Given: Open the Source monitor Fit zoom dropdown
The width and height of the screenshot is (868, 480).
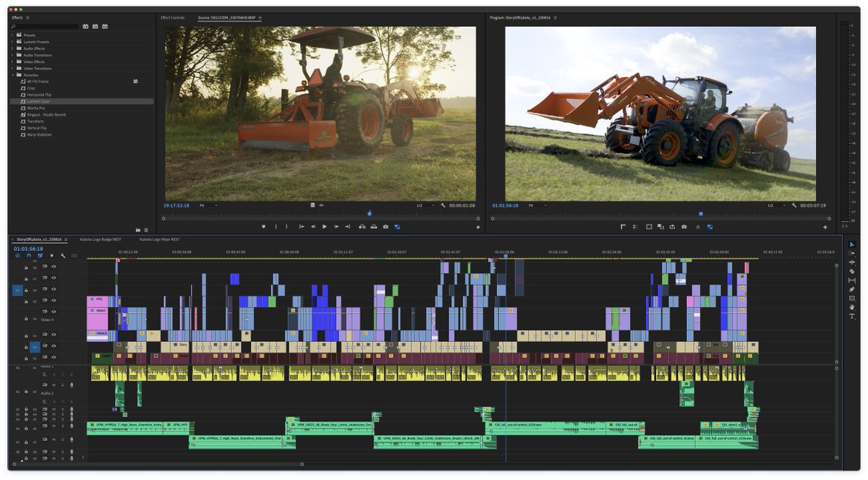Looking at the screenshot, I should click(x=208, y=205).
